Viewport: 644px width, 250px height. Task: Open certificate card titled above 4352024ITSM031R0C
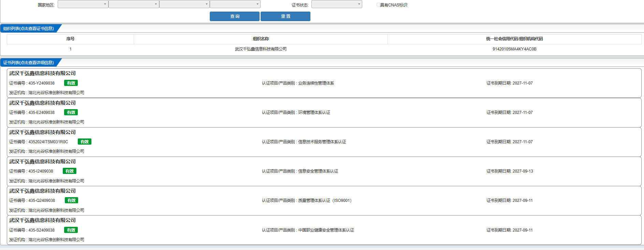[x=42, y=132]
